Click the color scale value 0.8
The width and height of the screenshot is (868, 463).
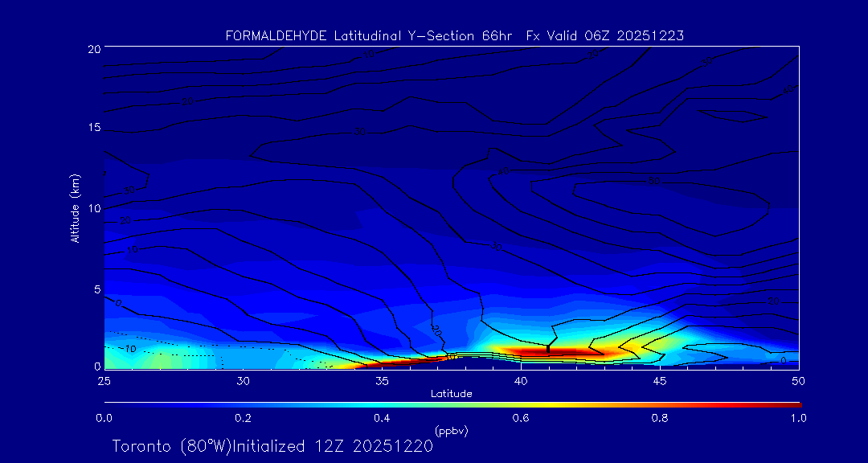659,418
